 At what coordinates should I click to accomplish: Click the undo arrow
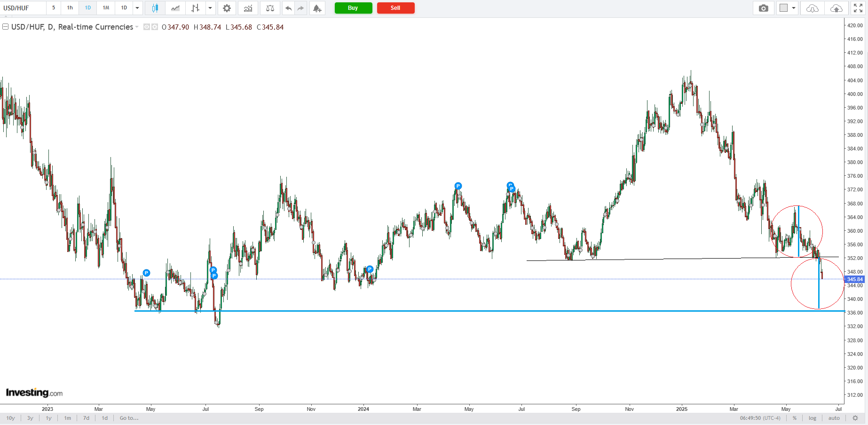288,8
